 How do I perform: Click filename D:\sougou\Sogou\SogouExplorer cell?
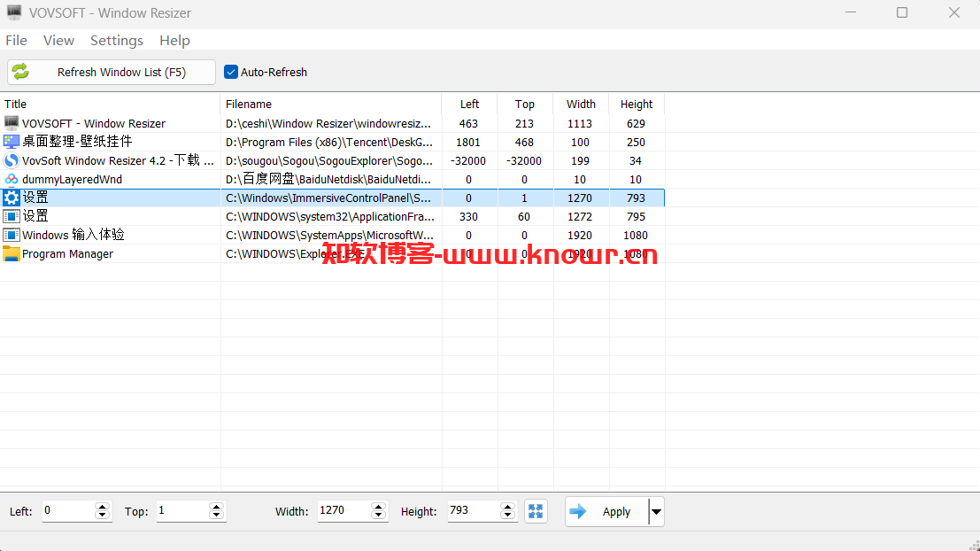click(330, 160)
